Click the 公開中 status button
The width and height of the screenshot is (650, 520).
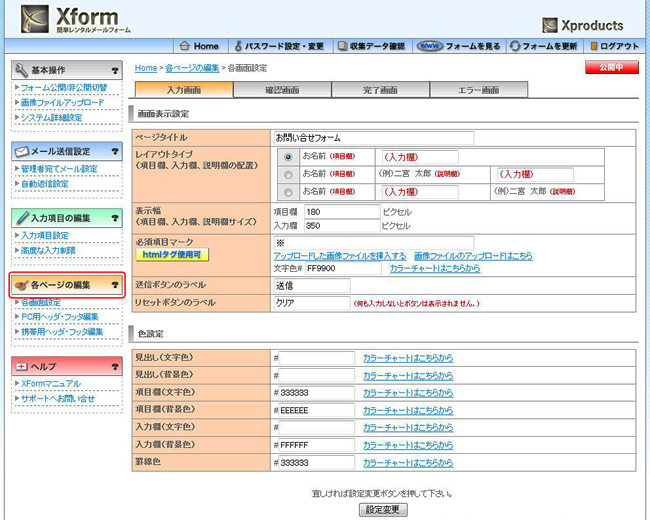[x=611, y=67]
